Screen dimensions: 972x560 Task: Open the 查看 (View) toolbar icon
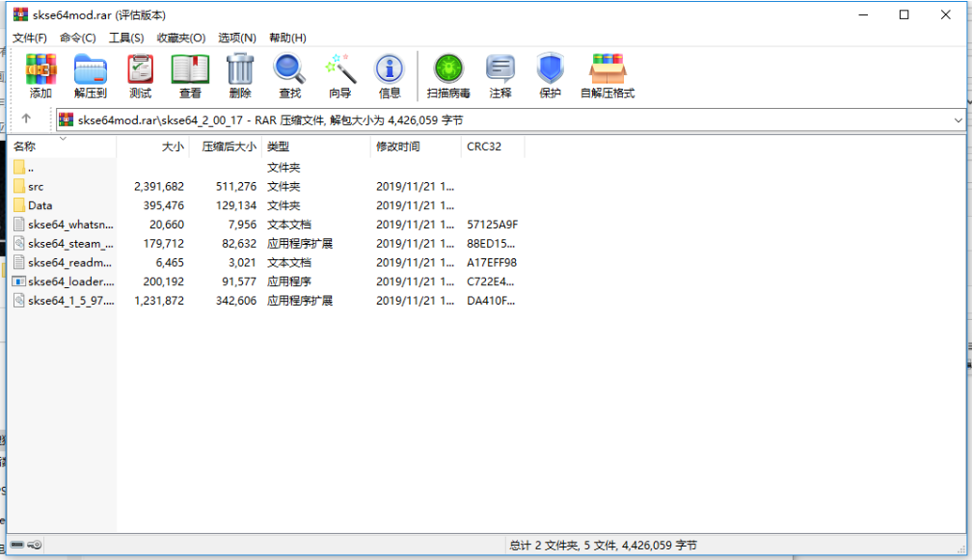tap(190, 74)
